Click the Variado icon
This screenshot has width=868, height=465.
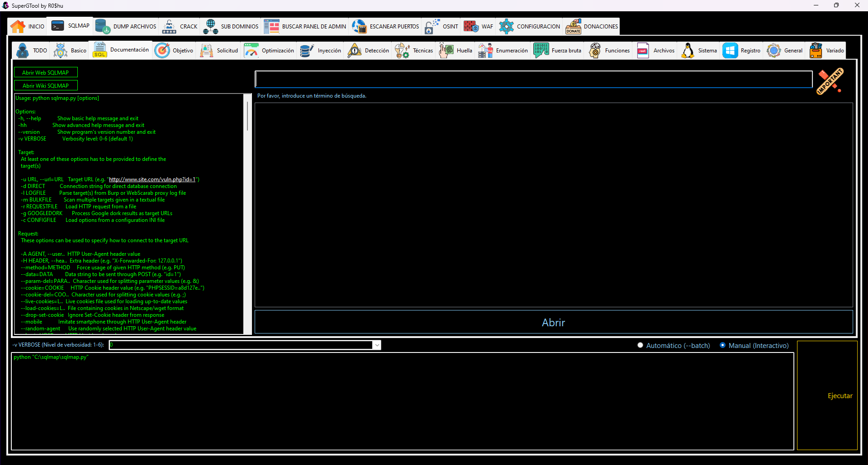point(816,51)
